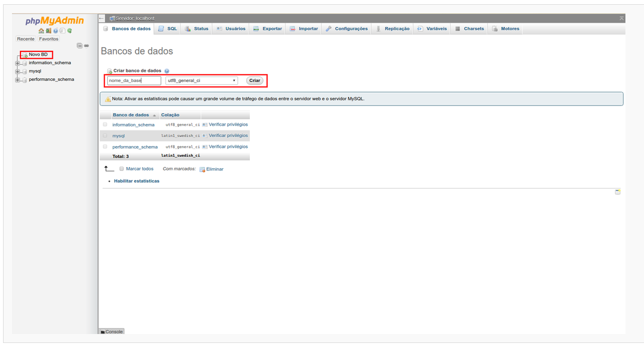Select Novo BD in the navigation tree

coord(38,54)
